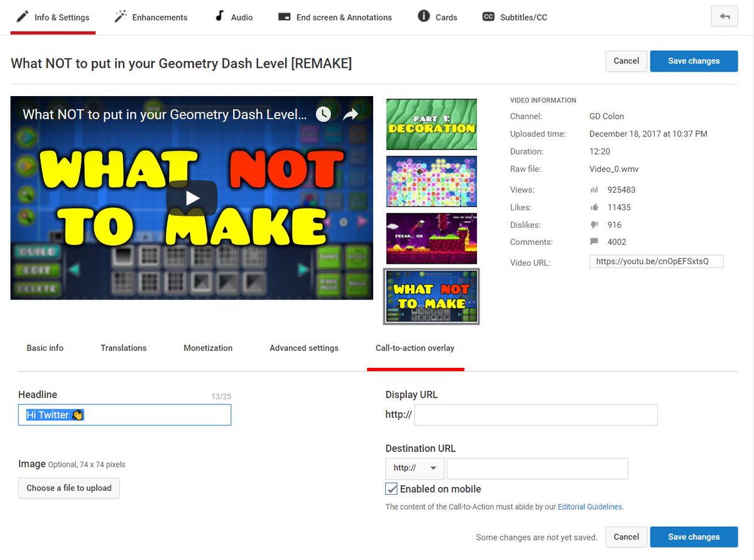Screen dimensions: 754x560
Task: Open End screen & Annotations tab
Action: click(335, 17)
